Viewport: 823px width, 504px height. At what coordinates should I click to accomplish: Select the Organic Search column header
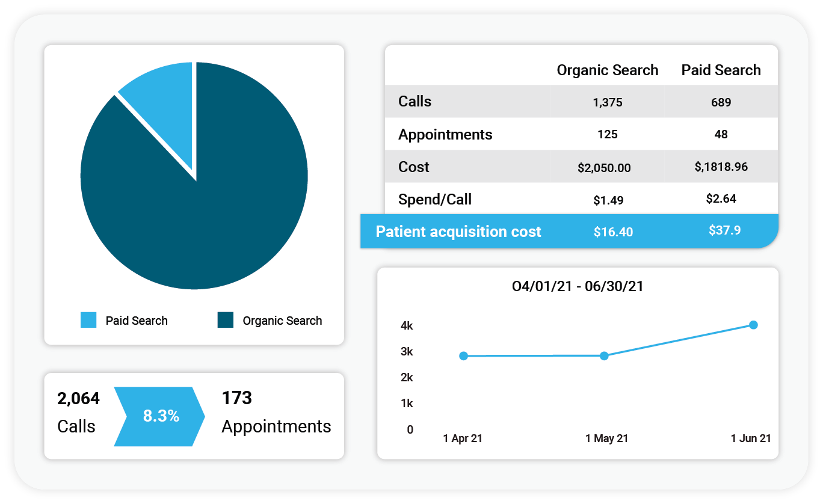[607, 70]
